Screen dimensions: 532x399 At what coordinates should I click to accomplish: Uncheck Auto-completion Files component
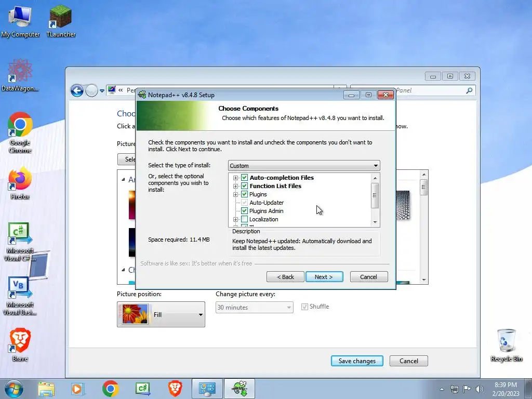click(244, 178)
